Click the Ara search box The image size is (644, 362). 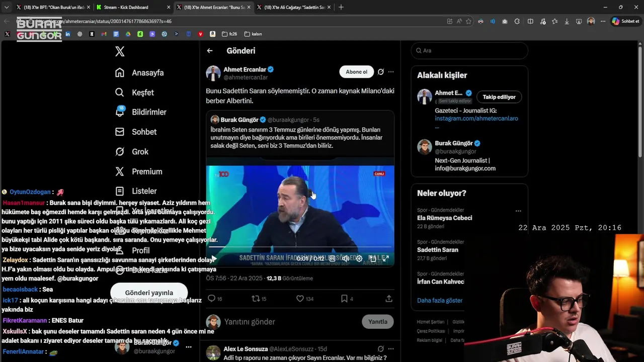[469, 51]
